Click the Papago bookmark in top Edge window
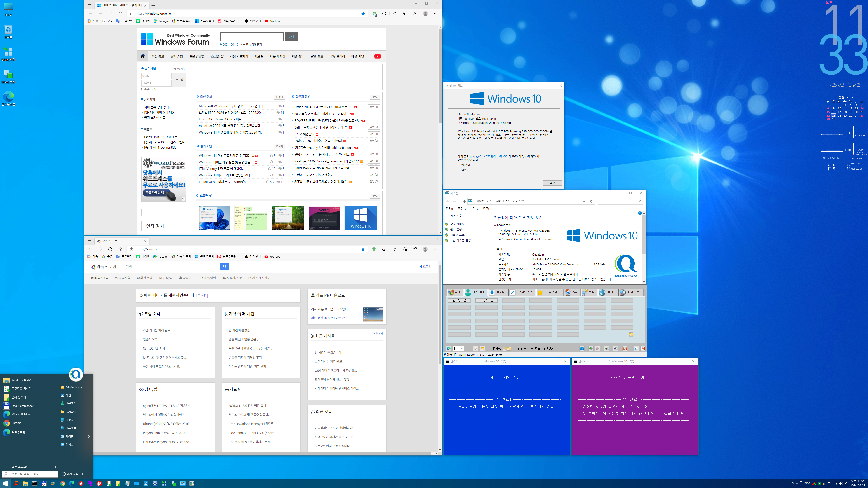This screenshot has height=488, width=868. [x=160, y=21]
